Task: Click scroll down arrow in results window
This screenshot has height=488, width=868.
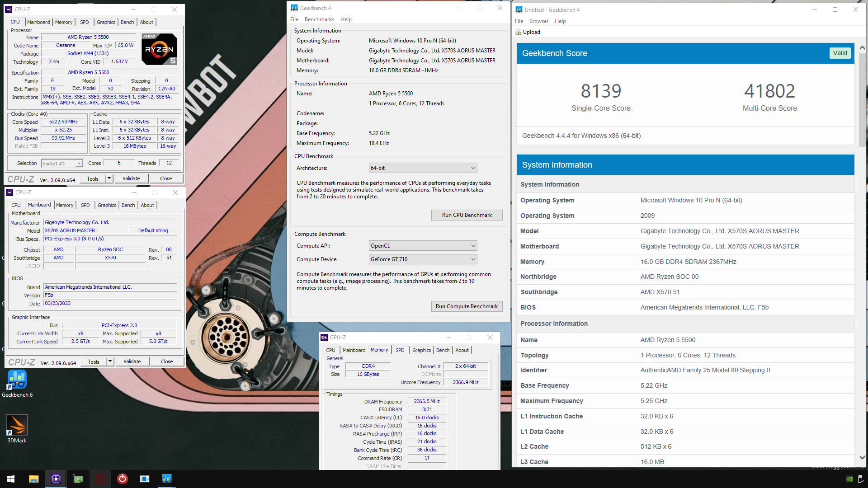Action: click(862, 458)
